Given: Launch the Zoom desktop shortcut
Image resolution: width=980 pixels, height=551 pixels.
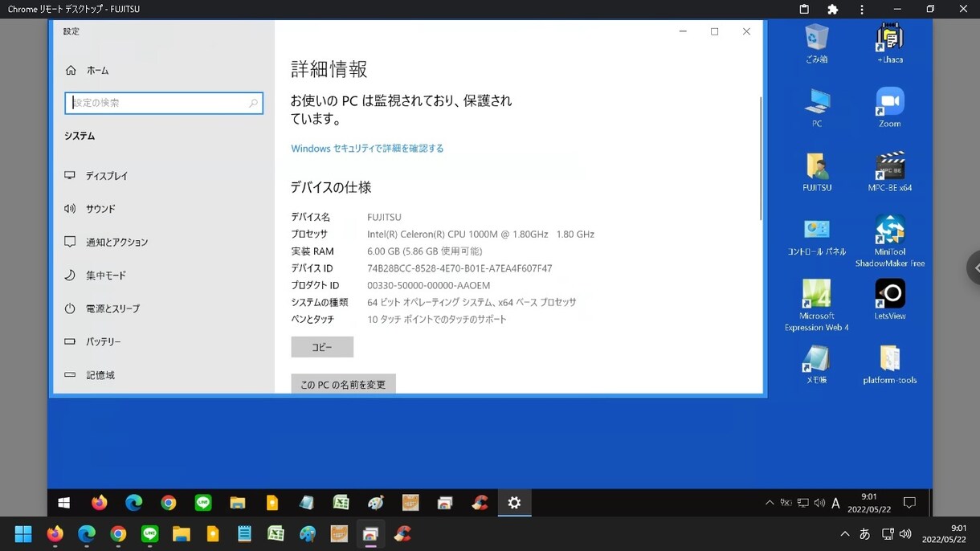Looking at the screenshot, I should [x=890, y=108].
